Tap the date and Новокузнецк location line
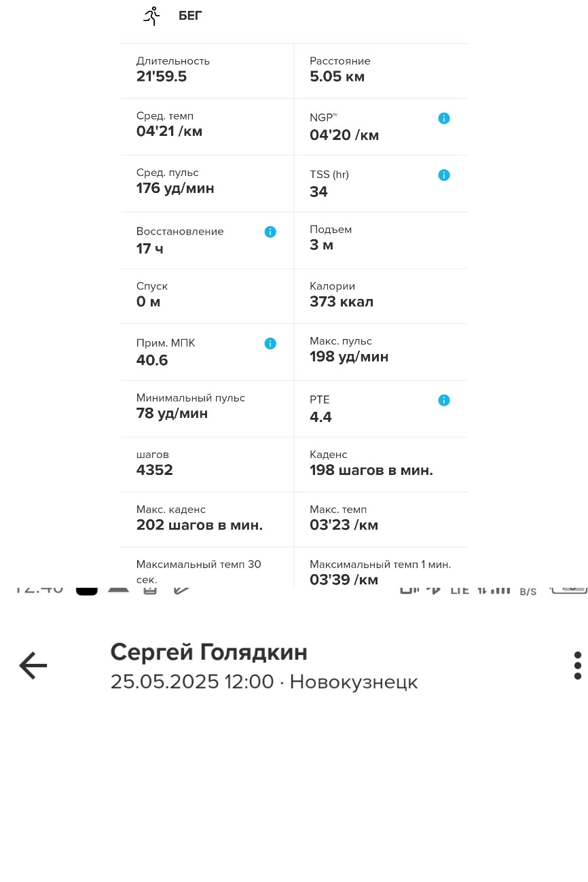The height and width of the screenshot is (882, 588). pyautogui.click(x=264, y=682)
